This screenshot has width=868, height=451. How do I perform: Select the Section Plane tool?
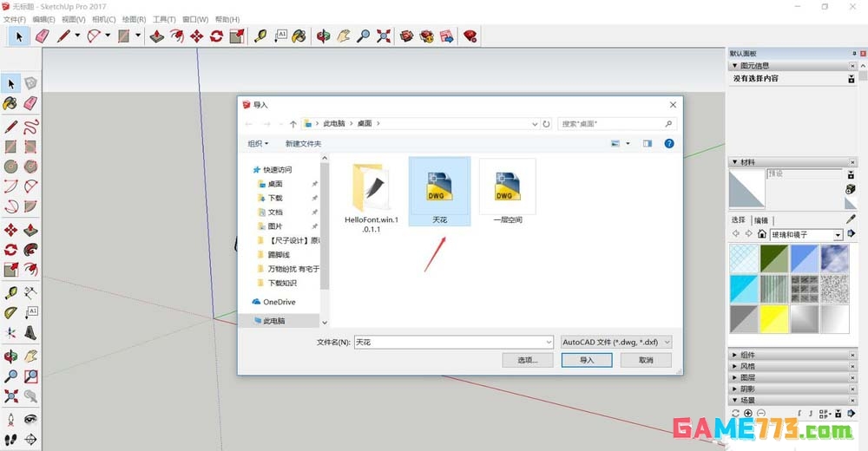[30, 440]
